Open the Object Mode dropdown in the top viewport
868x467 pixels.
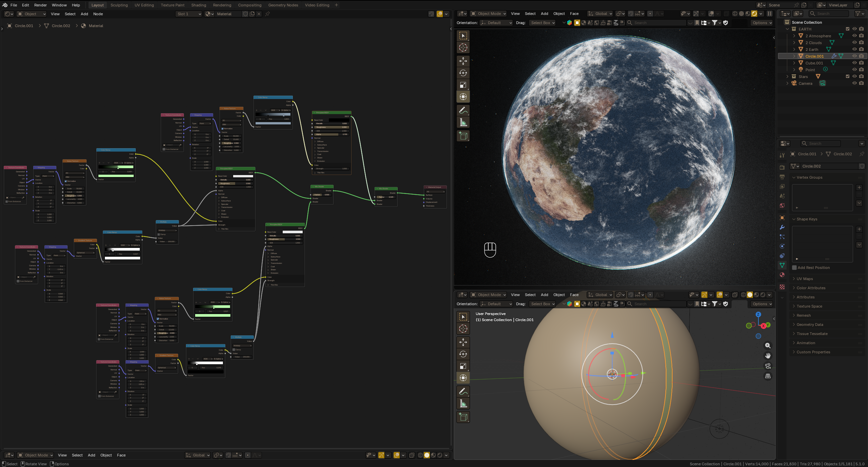(488, 14)
